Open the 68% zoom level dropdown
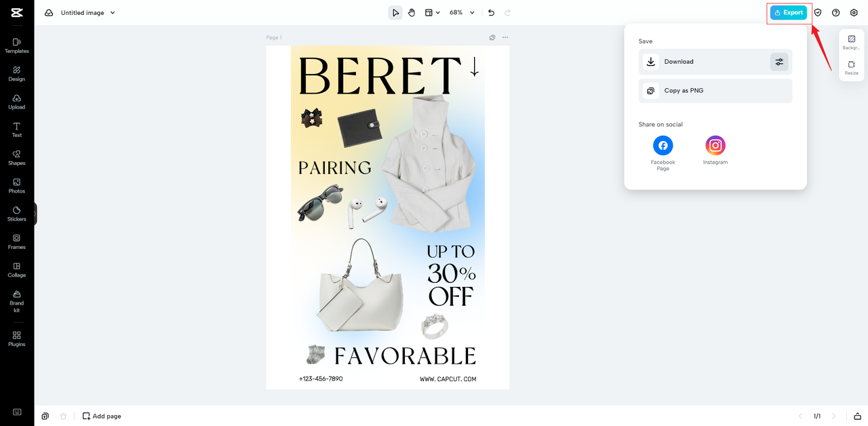 tap(462, 13)
